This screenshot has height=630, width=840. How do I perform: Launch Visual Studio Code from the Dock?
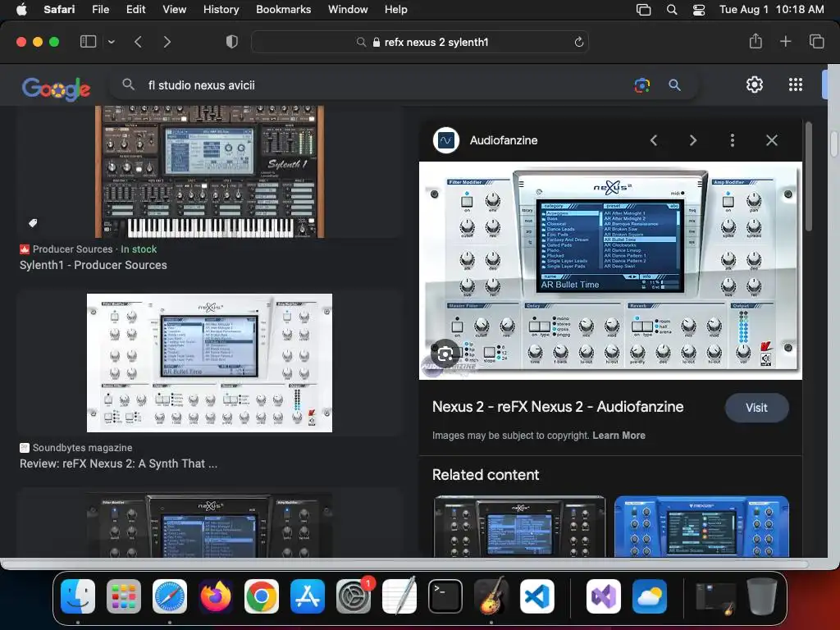tap(537, 596)
